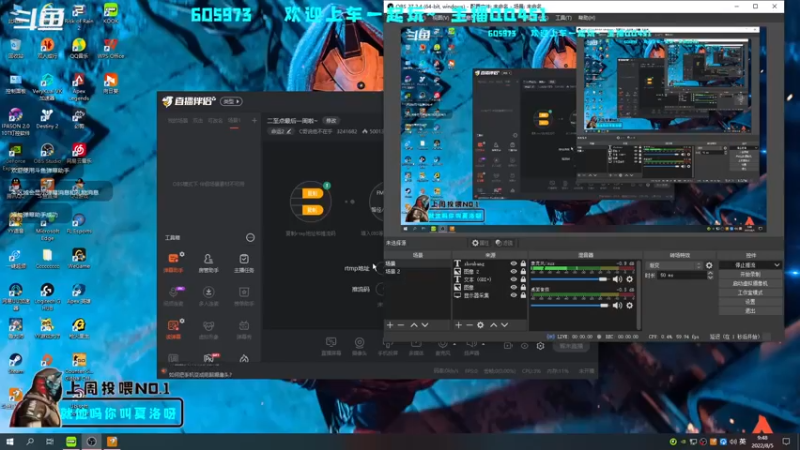Open Apex Legends desktop shortcut
This screenshot has height=450, width=800.
[79, 87]
